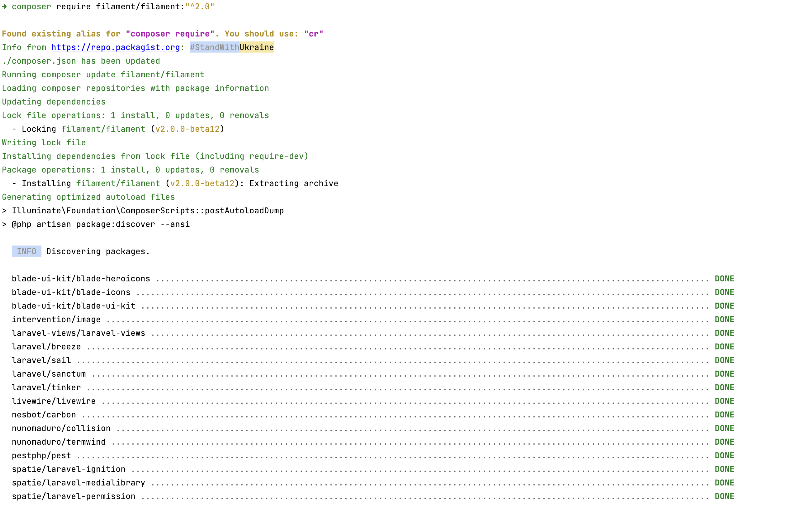Select the Updating dependencies status line
This screenshot has width=812, height=517.
[x=53, y=101]
